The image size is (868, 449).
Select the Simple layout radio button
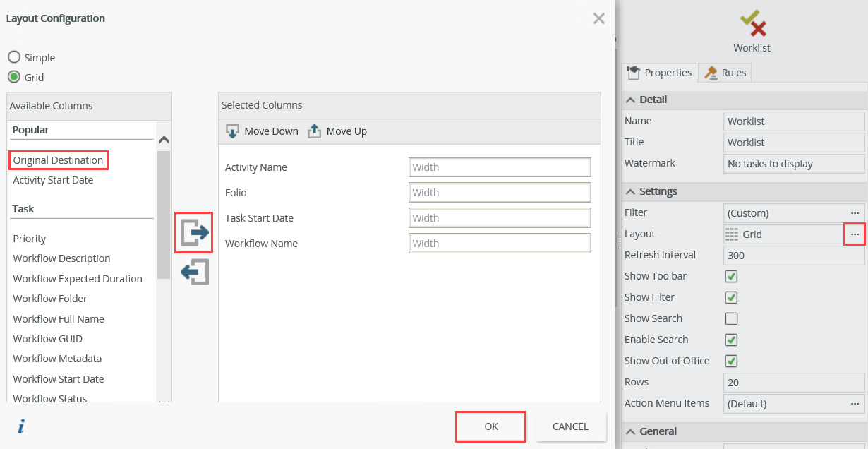pyautogui.click(x=13, y=57)
